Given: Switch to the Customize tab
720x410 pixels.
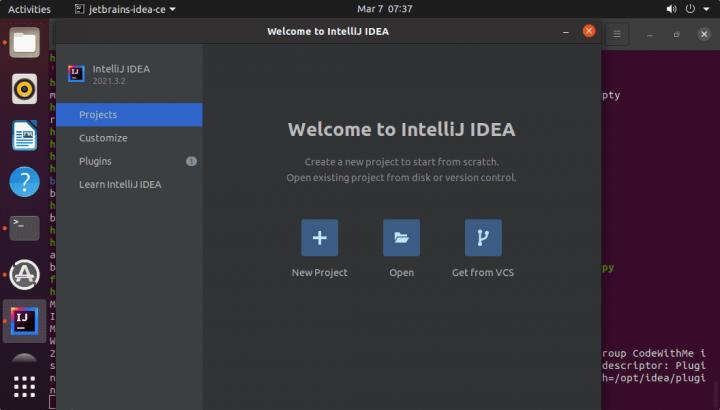Looking at the screenshot, I should (x=129, y=138).
